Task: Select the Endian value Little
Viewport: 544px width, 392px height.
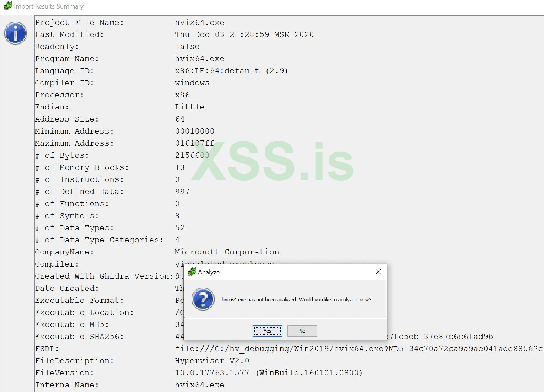Action: pyautogui.click(x=189, y=107)
